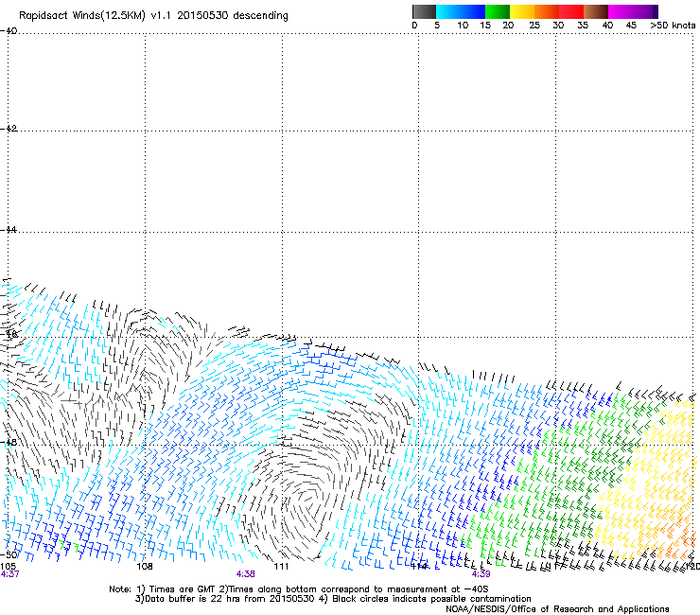Click the latitude label '-42'

[x=9, y=128]
